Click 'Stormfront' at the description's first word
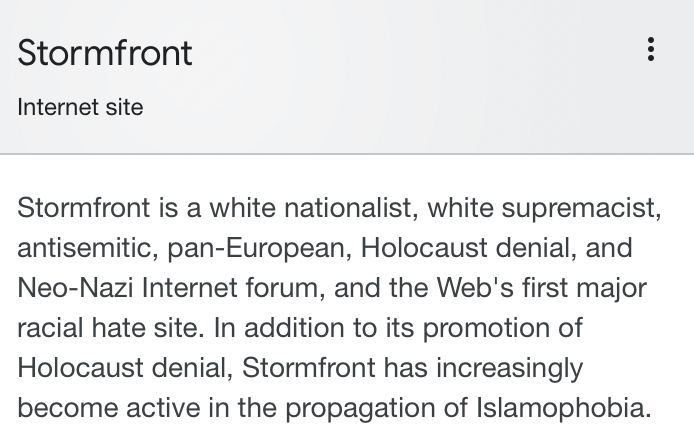The image size is (694, 431). (84, 208)
